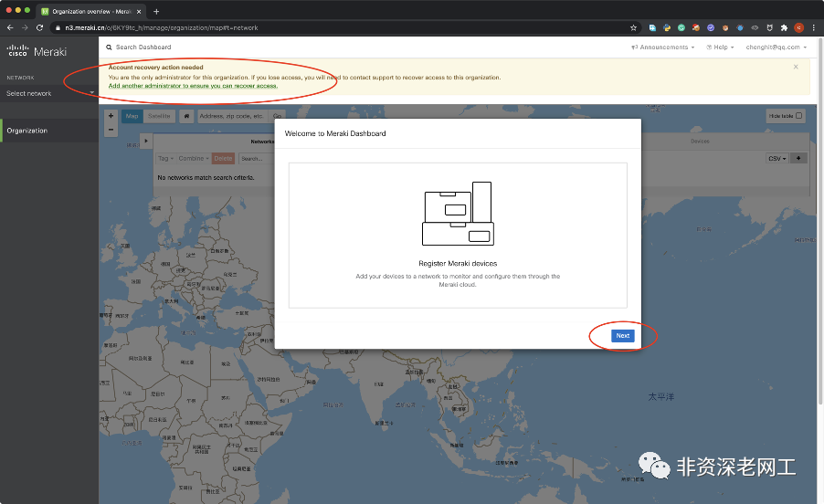Click the networks Search field
This screenshot has height=504, width=824.
[x=257, y=159]
